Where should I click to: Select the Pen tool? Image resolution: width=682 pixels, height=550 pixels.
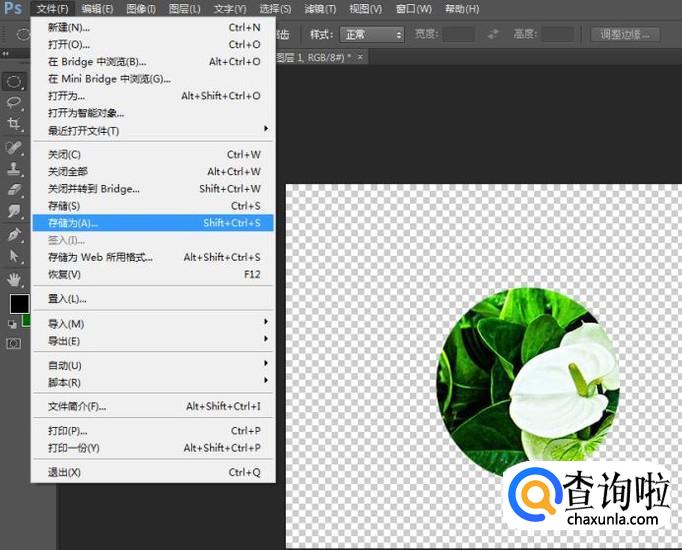coord(15,234)
